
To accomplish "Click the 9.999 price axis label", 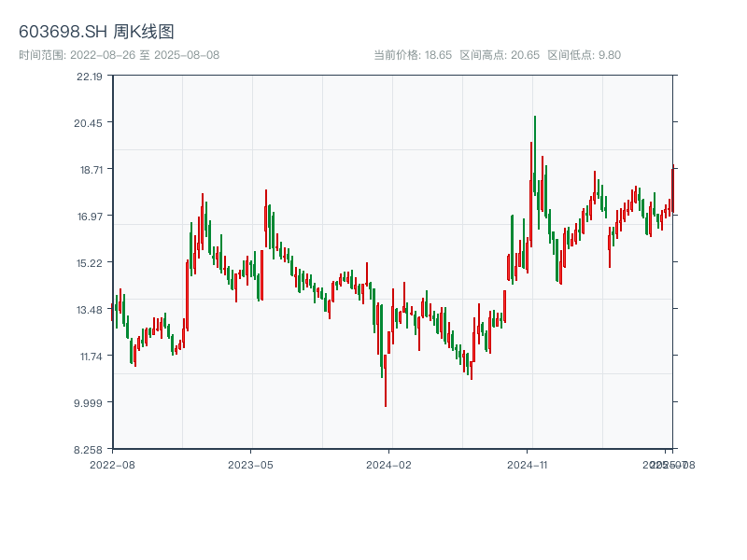I will [x=90, y=403].
